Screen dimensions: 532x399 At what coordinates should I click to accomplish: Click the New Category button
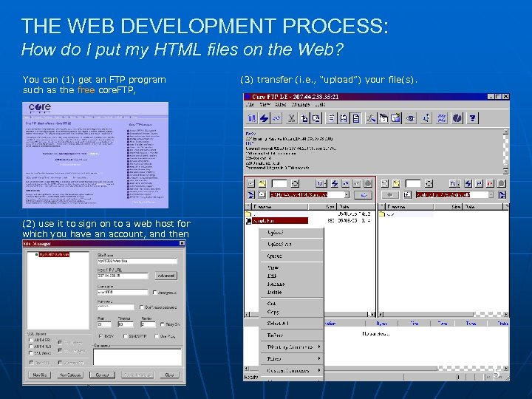(x=70, y=375)
